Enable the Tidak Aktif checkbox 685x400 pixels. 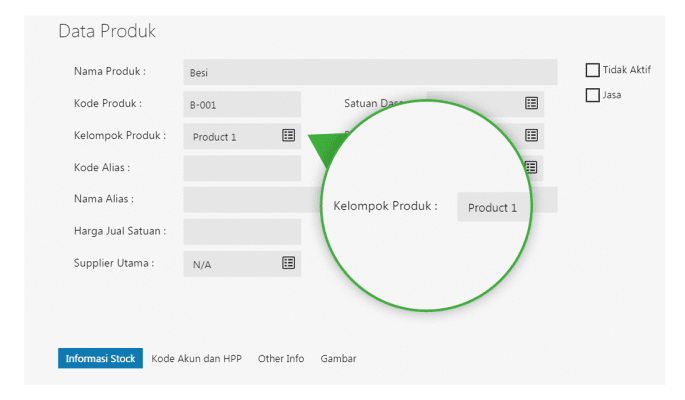[x=593, y=70]
